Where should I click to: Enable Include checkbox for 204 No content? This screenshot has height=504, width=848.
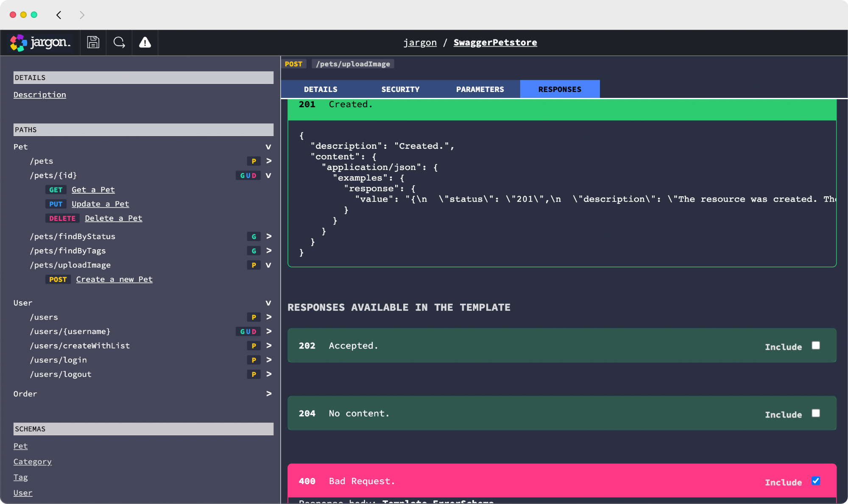816,413
